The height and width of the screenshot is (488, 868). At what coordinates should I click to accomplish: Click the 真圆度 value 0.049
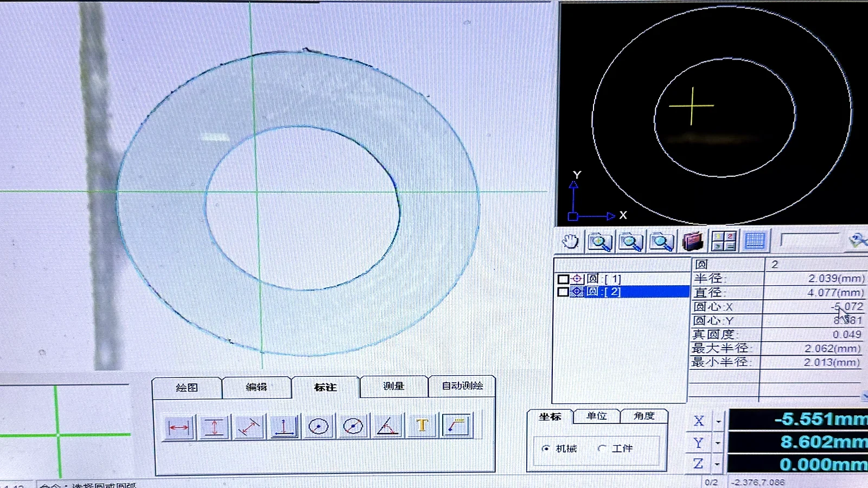(x=847, y=335)
